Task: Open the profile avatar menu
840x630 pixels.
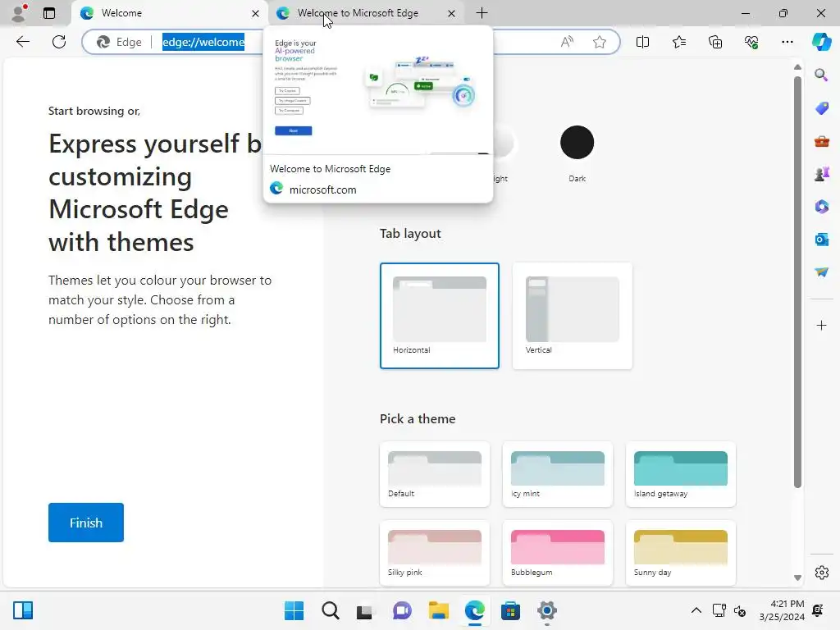Action: 20,13
